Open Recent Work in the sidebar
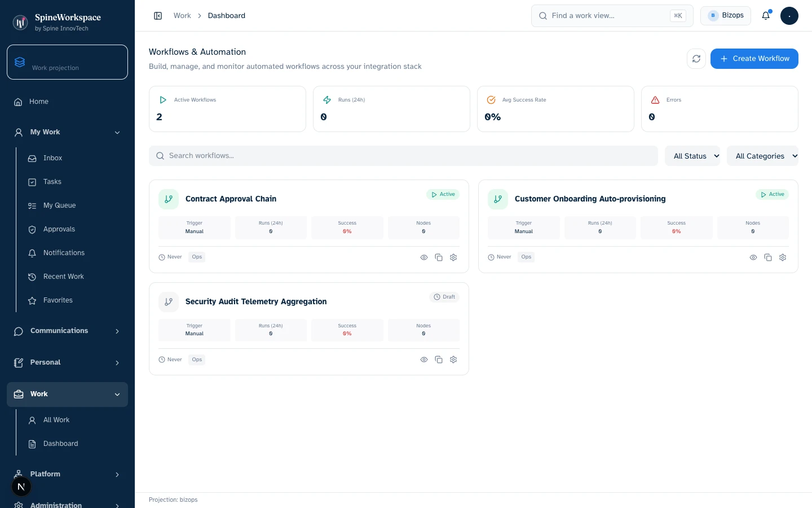Image resolution: width=812 pixels, height=508 pixels. coord(74,277)
